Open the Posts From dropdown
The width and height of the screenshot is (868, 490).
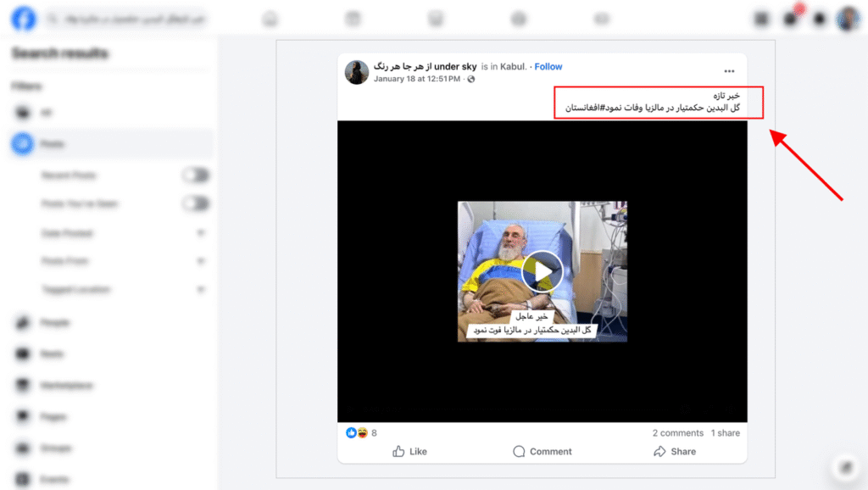(201, 261)
